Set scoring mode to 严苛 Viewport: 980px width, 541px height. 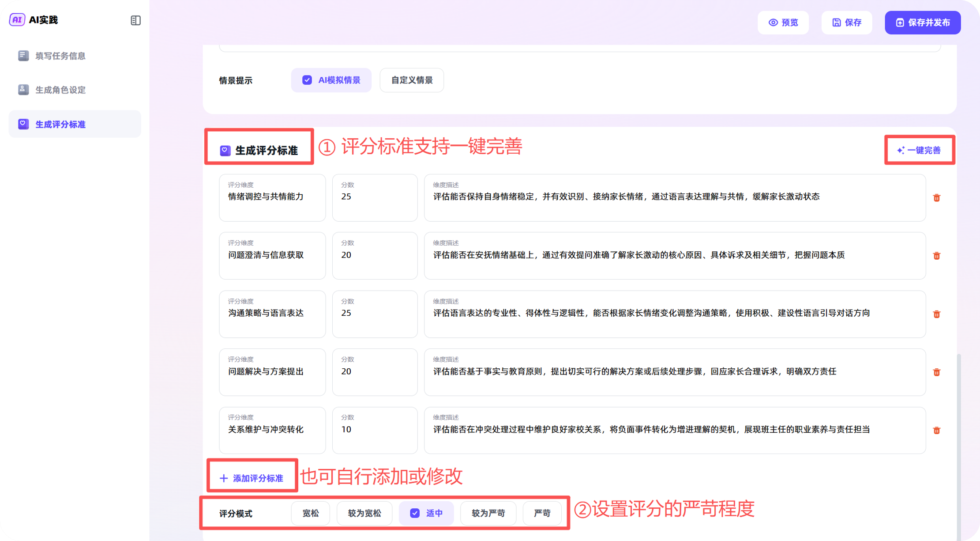[x=542, y=513]
